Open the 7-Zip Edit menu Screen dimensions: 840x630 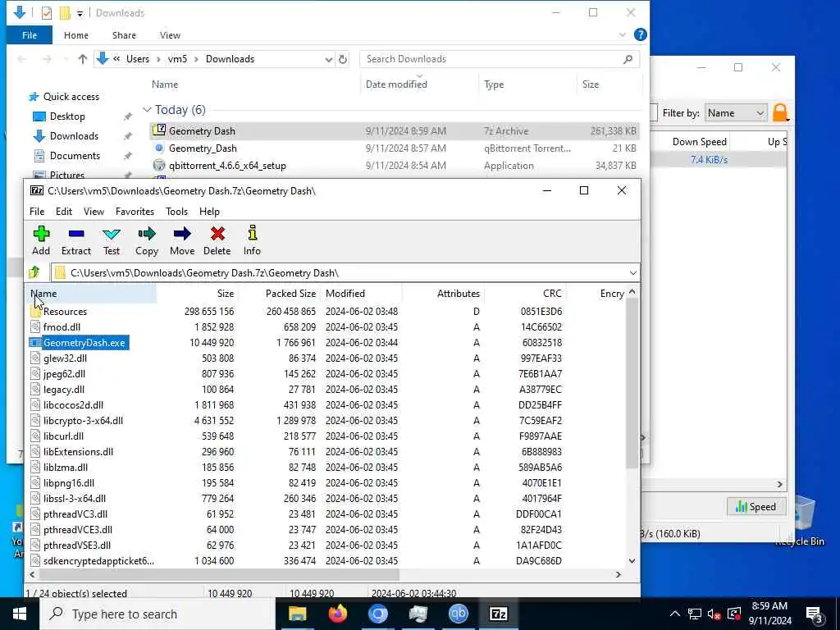64,212
